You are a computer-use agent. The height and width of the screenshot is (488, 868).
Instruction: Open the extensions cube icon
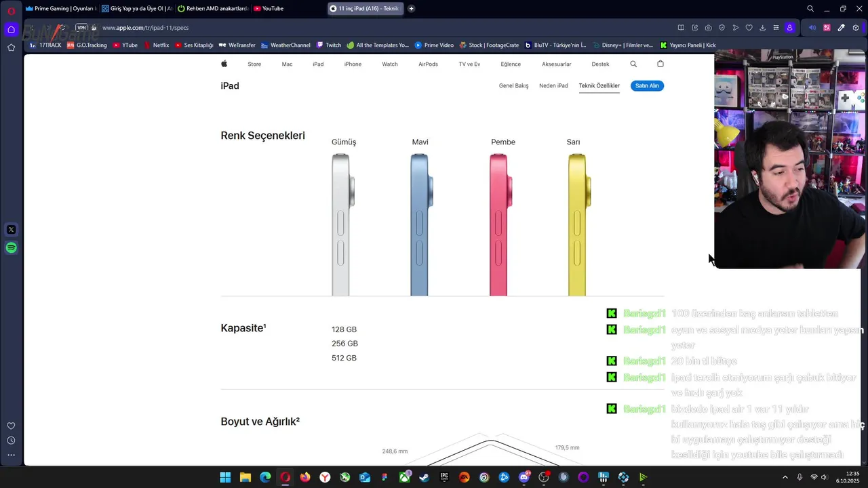coord(856,28)
